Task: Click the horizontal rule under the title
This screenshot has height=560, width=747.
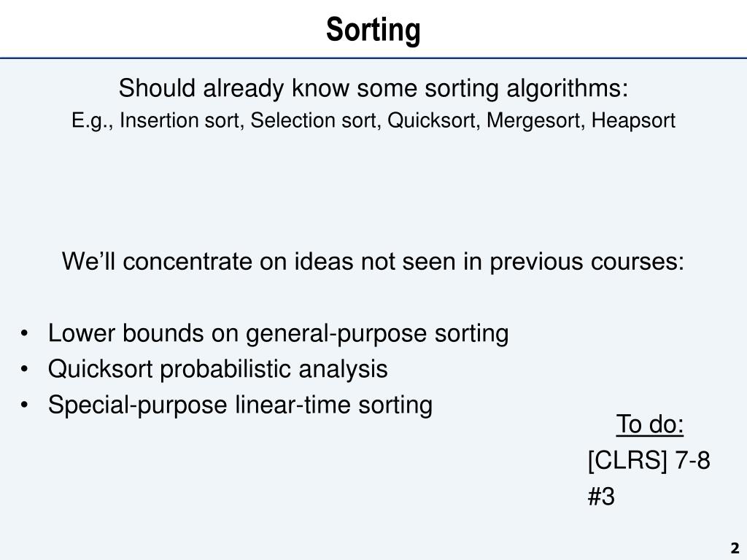Action: click(373, 58)
